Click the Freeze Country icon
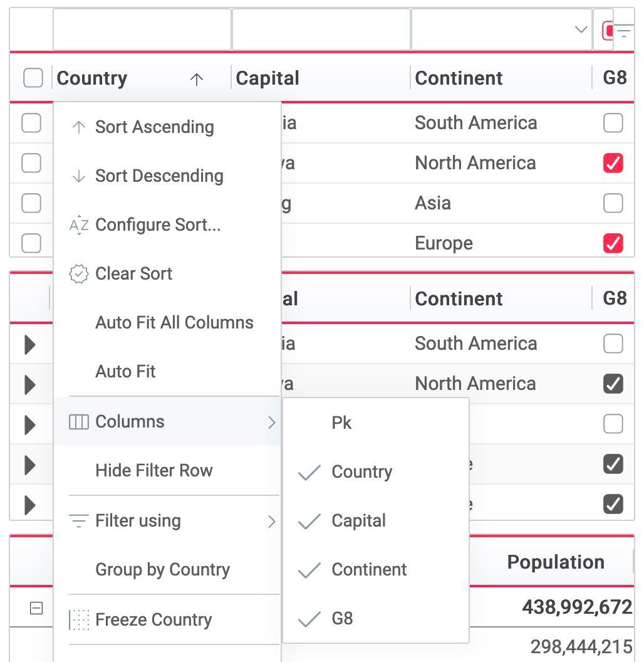 (x=78, y=620)
